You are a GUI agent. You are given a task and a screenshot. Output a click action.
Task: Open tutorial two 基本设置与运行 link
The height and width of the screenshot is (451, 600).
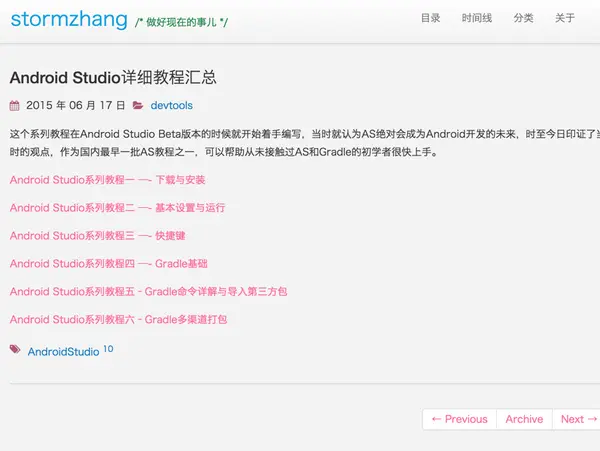coord(117,208)
